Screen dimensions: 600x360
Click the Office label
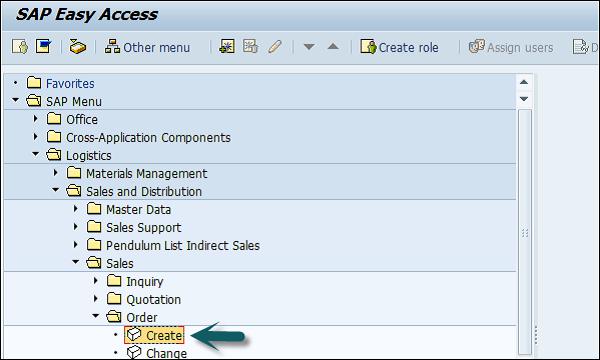point(82,120)
